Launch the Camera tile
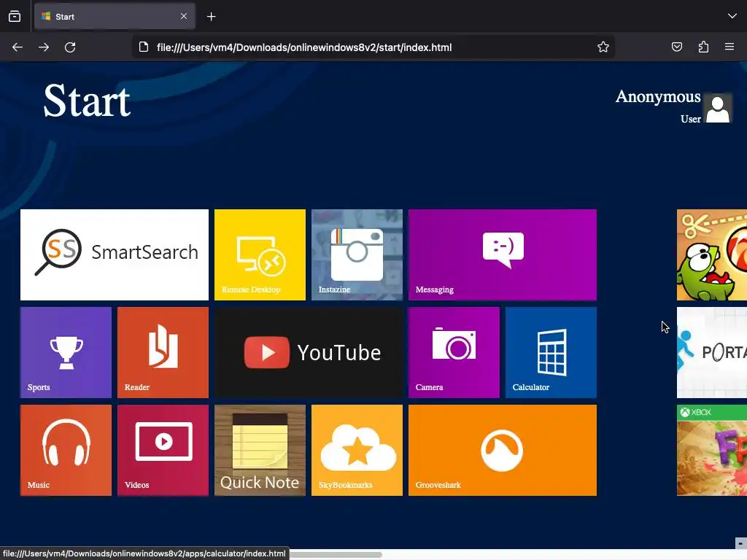 tap(454, 352)
